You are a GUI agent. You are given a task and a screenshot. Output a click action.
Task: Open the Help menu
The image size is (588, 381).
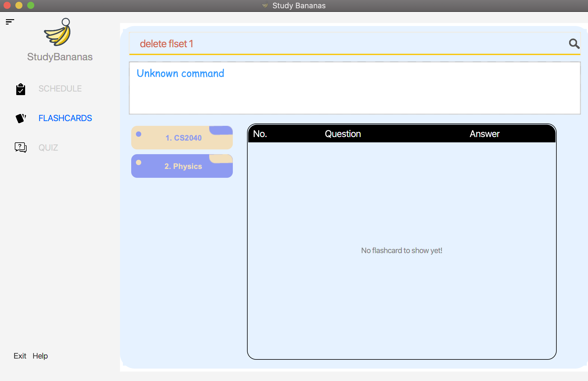click(x=40, y=356)
